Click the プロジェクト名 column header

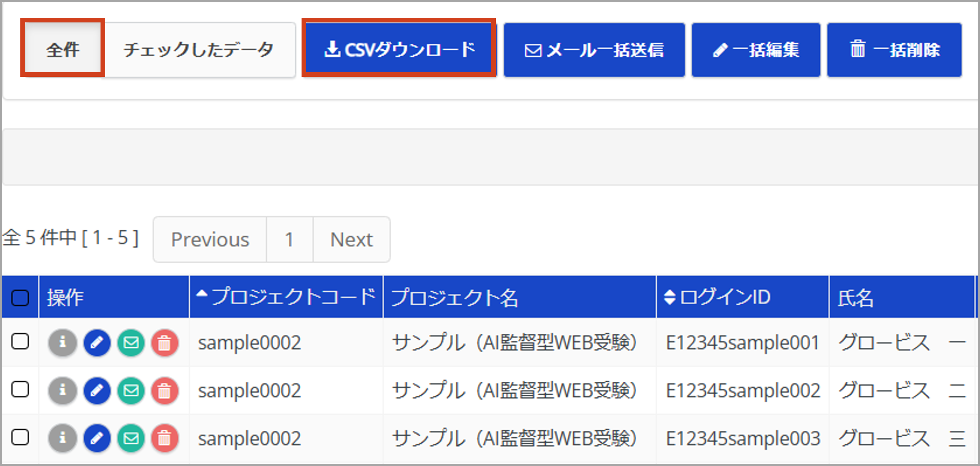point(520,297)
